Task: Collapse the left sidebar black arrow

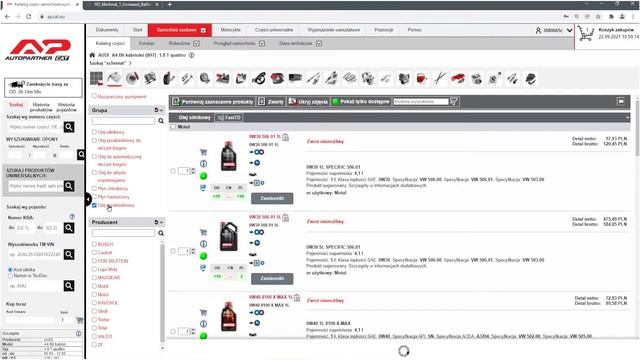Action: click(88, 200)
